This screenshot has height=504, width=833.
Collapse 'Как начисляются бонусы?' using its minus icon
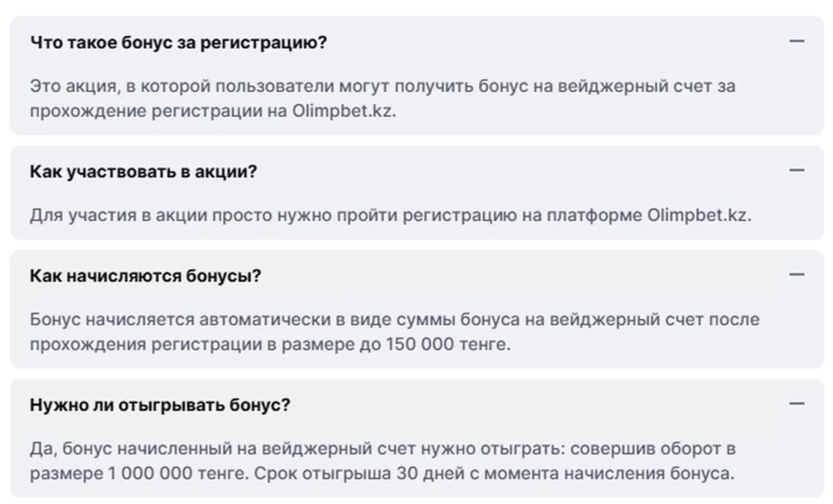tap(796, 275)
